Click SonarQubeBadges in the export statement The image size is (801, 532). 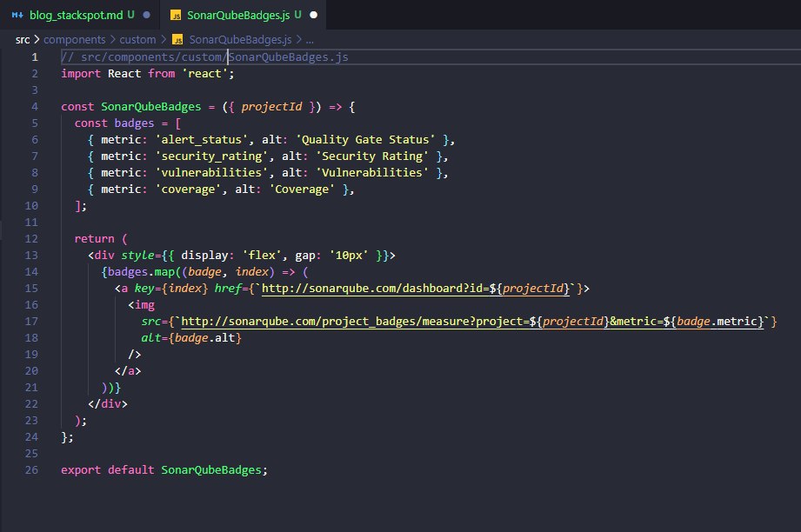point(211,469)
